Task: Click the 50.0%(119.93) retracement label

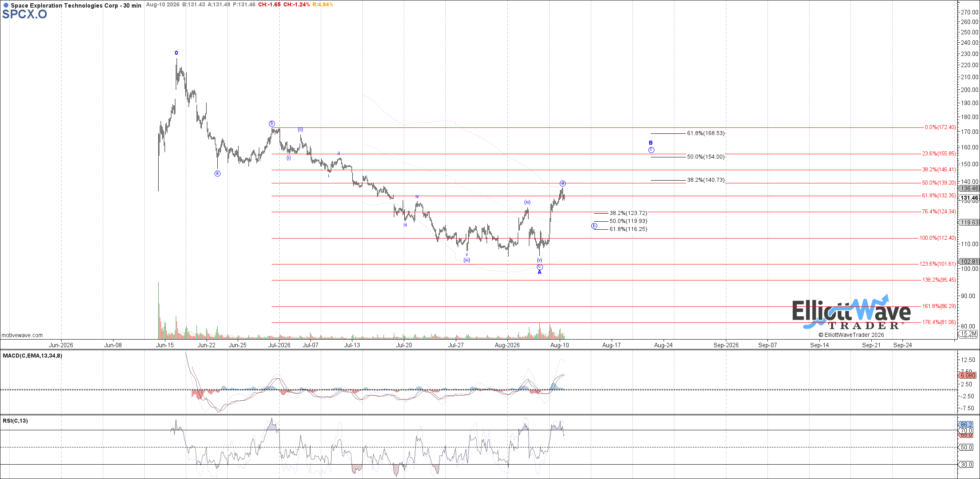Action: (x=628, y=221)
